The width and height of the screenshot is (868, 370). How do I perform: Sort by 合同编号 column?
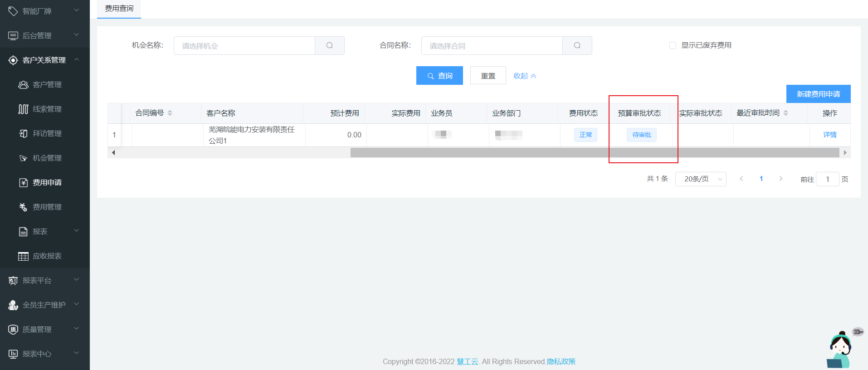point(170,113)
